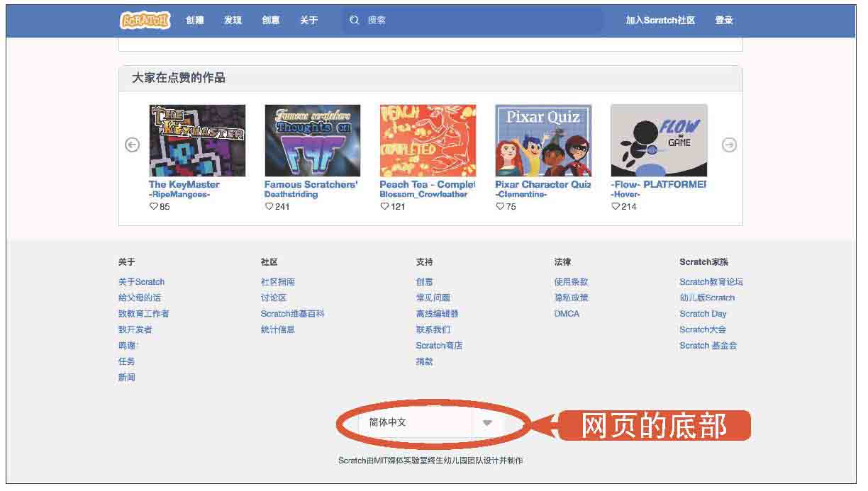Click the heart icon showing 241 loves
868x491 pixels.
point(269,206)
